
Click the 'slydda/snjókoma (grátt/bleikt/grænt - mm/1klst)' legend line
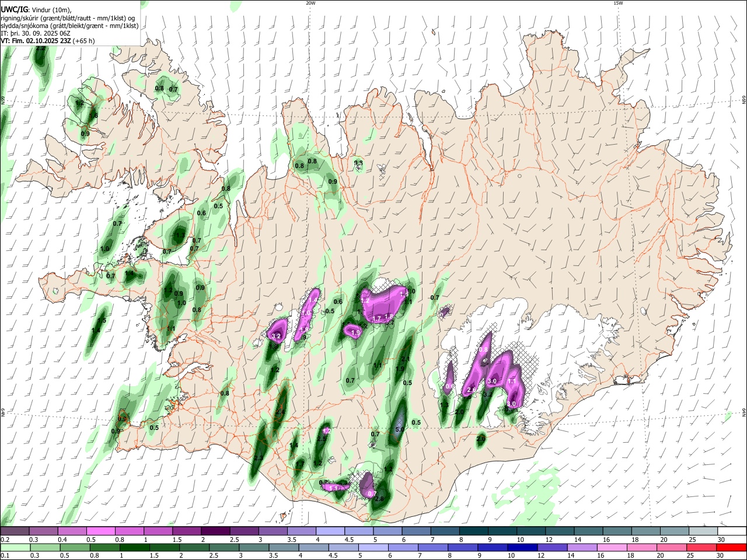pos(69,26)
